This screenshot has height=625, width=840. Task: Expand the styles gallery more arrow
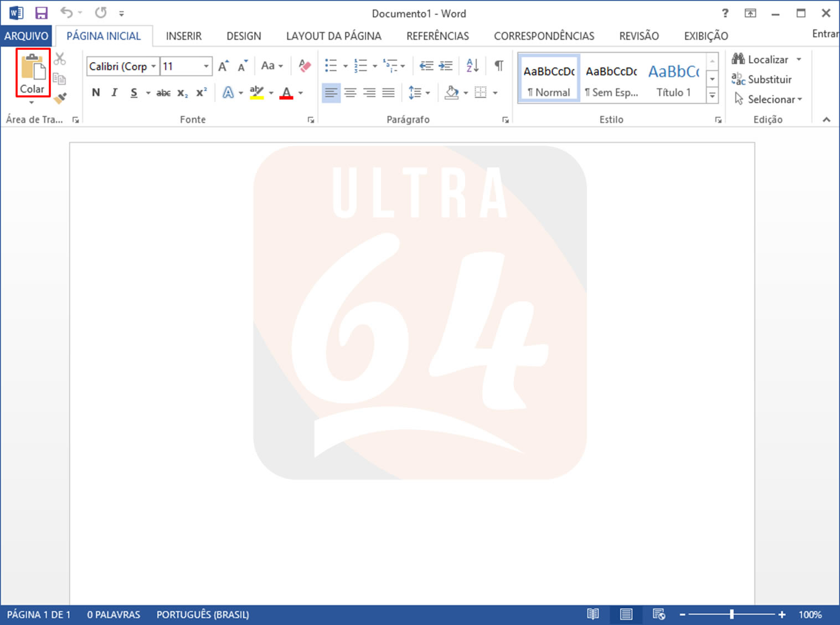[x=713, y=96]
